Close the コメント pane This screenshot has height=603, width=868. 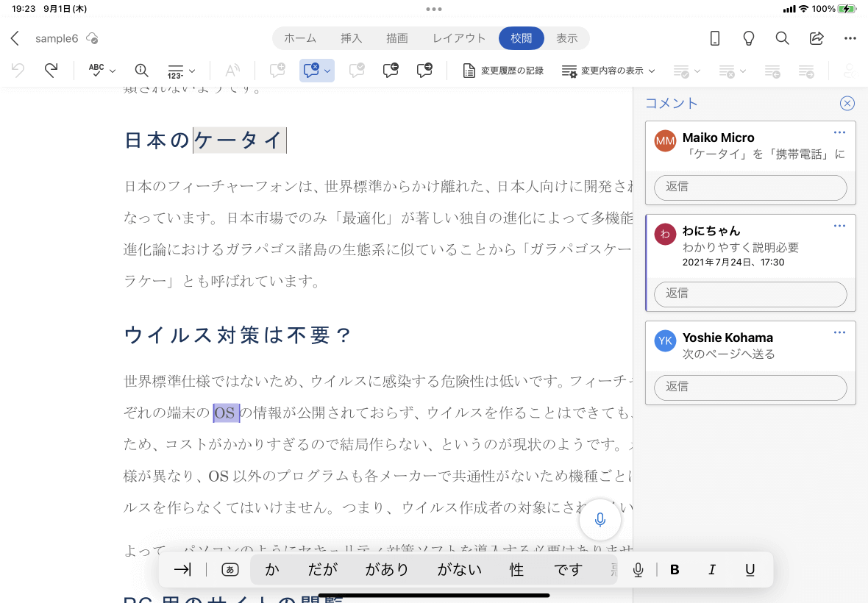[847, 104]
